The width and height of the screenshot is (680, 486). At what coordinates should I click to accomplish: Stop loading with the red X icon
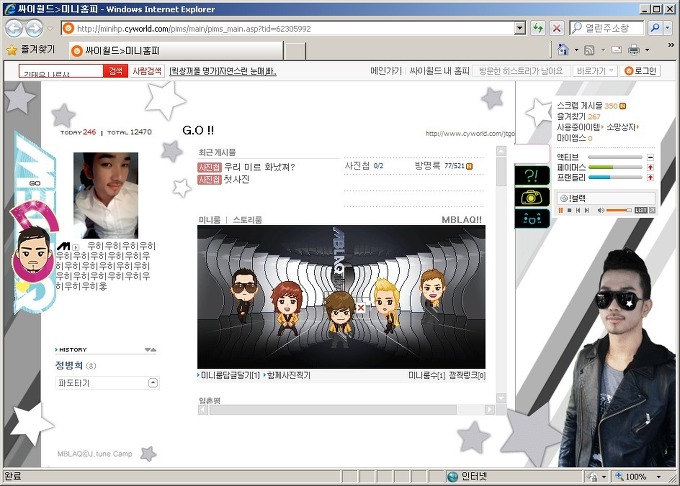[x=556, y=29]
